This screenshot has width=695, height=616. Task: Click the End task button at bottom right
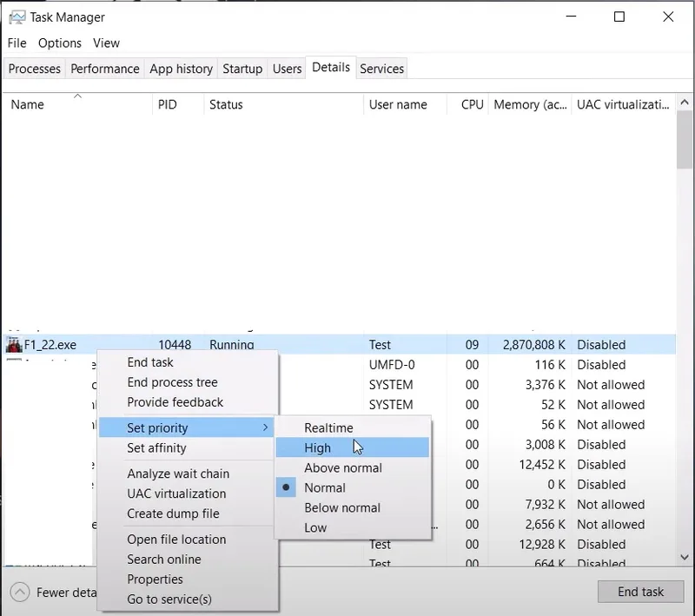point(640,592)
